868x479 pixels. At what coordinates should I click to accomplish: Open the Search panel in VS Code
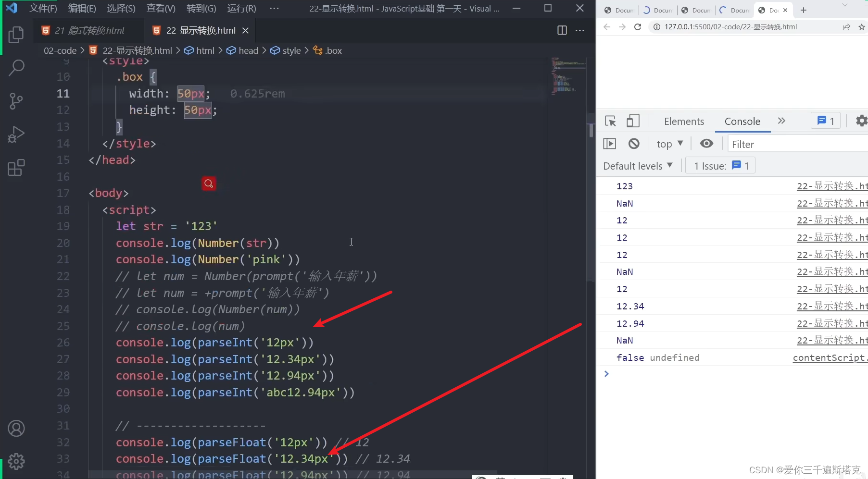tap(16, 68)
